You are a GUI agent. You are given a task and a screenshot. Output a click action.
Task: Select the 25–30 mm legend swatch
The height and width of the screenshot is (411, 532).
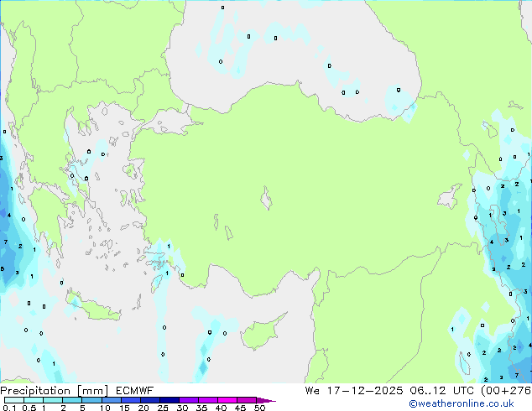[x=169, y=400]
